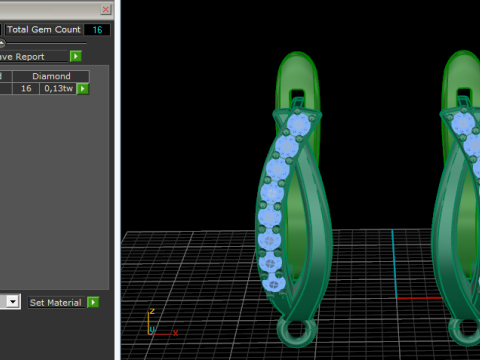Click the Total Gem Count value 16
This screenshot has height=360, width=480.
(x=97, y=30)
